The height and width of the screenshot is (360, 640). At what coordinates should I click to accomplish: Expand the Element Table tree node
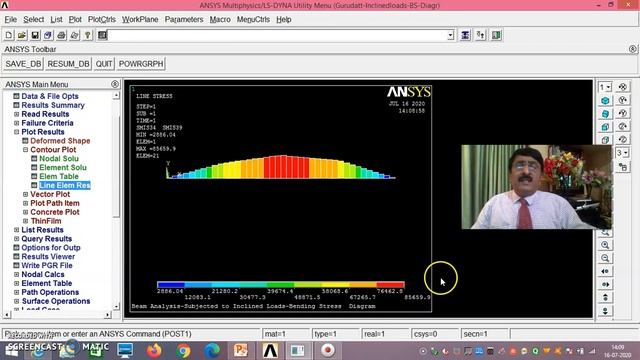point(16,283)
